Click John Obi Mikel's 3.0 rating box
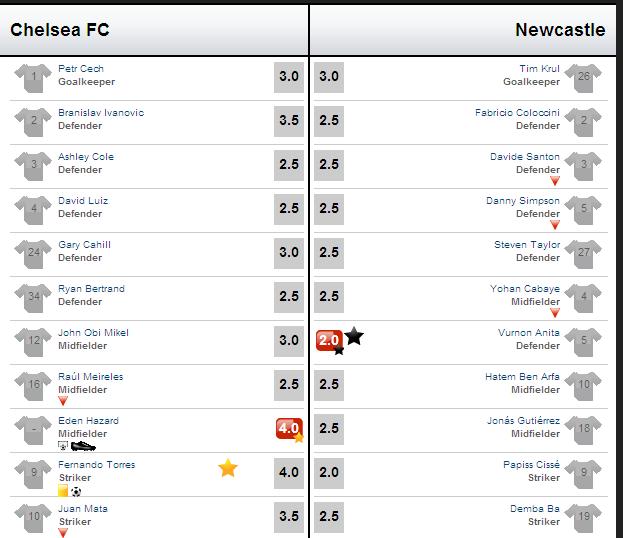 tap(289, 341)
